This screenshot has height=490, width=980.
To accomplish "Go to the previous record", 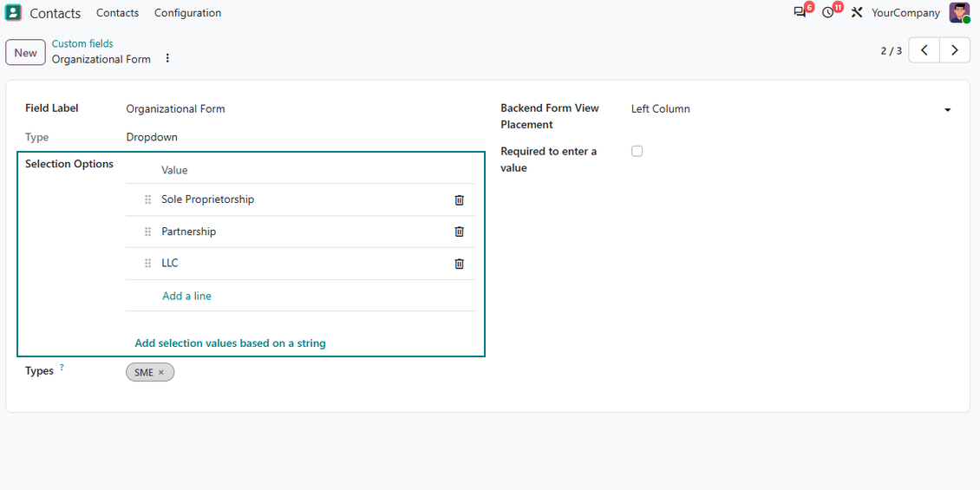I will (x=924, y=50).
